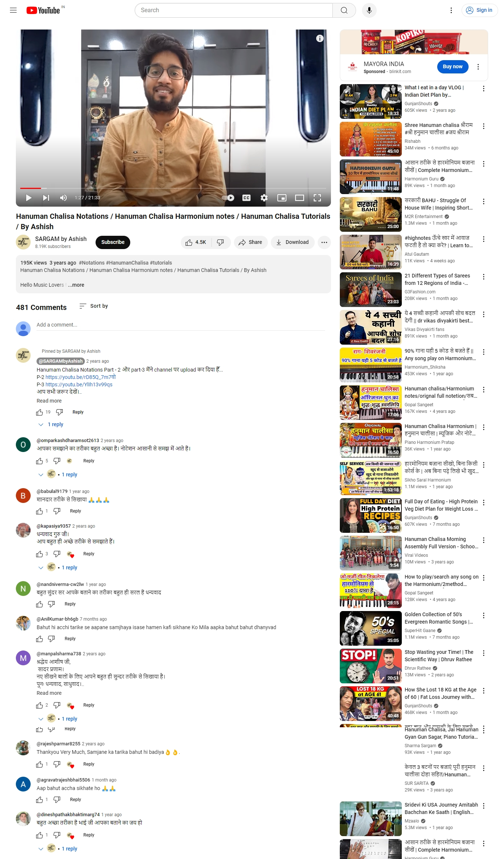Screen dimensions: 504x859
Task: Toggle the autoplay switch in player
Action: pos(228,198)
